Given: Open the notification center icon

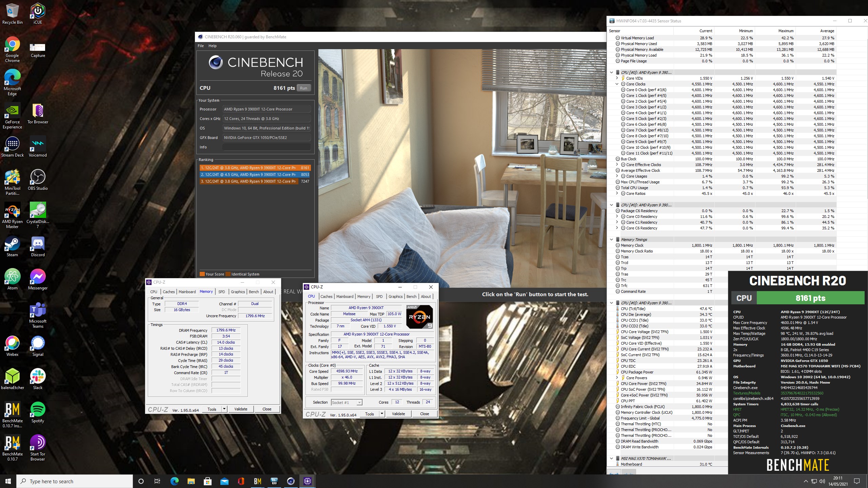Looking at the screenshot, I should point(857,481).
